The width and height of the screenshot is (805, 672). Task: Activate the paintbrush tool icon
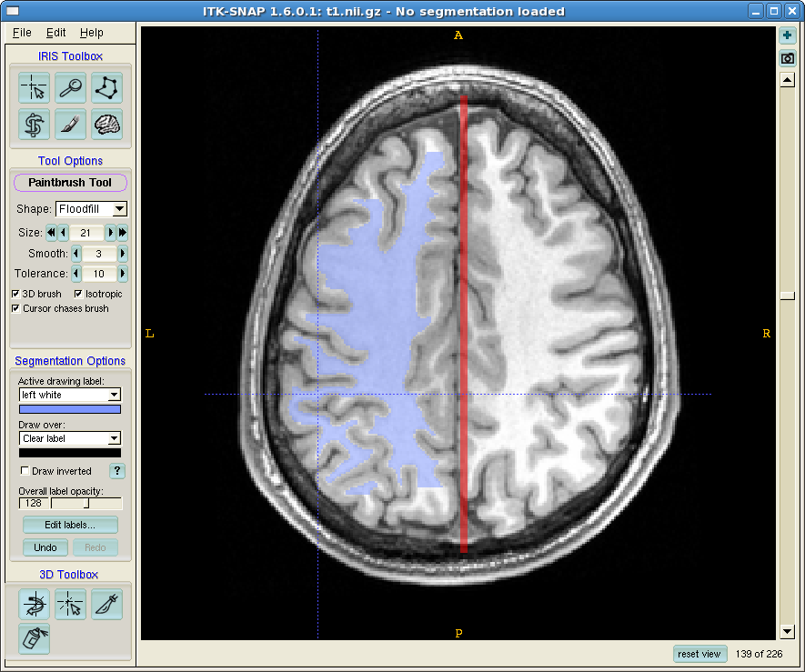[x=71, y=125]
